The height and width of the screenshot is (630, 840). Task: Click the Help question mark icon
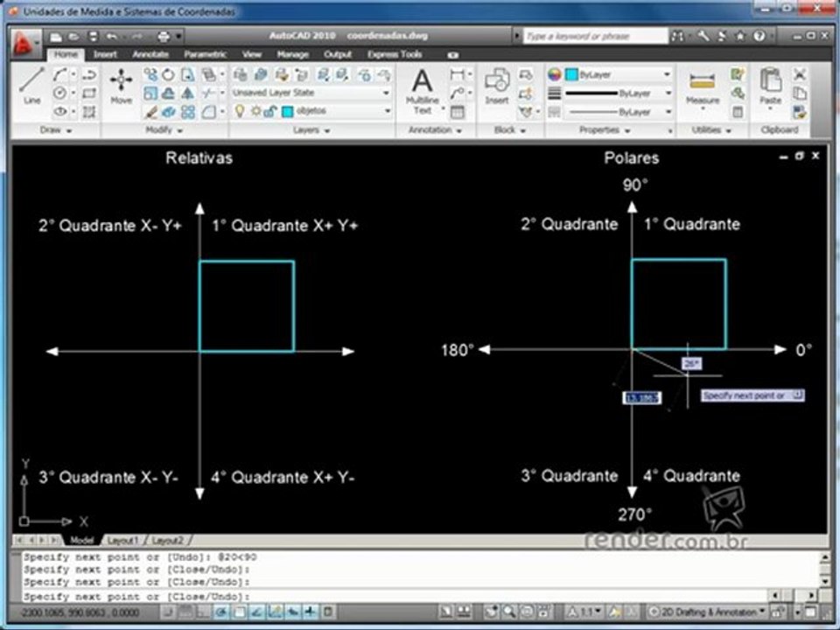pos(759,36)
